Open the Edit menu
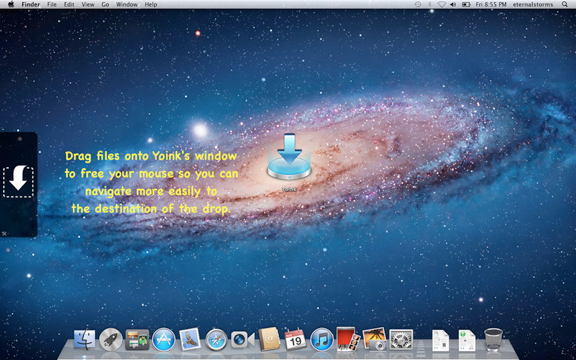Screen dimensions: 576x360 coord(69,4)
